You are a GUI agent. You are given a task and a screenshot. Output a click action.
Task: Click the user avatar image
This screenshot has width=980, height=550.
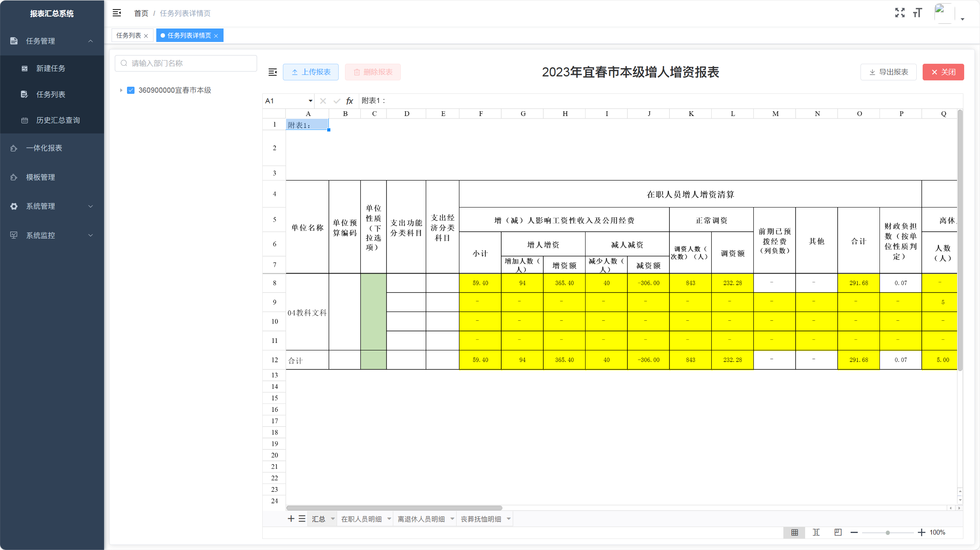coord(944,13)
